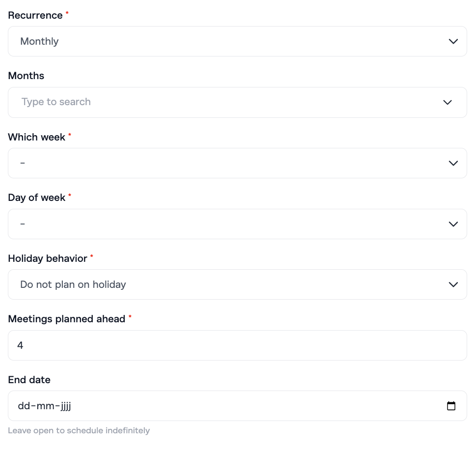Click the End date label
The width and height of the screenshot is (476, 449).
(x=29, y=380)
